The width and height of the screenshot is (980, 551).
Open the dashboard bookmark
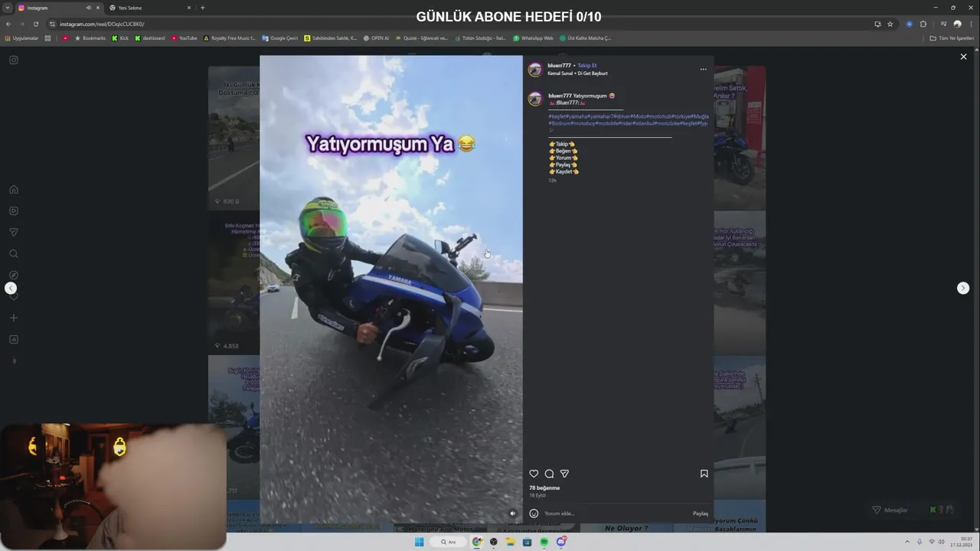point(150,37)
